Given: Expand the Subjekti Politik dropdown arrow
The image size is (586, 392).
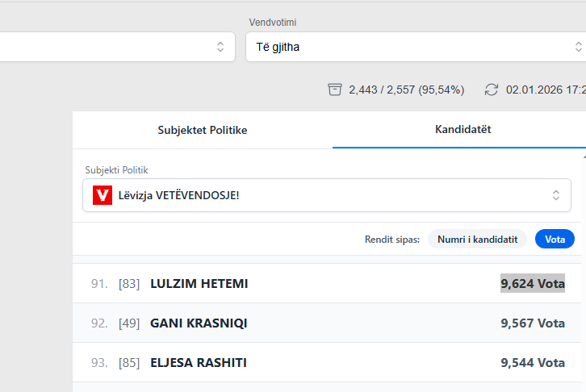Looking at the screenshot, I should (x=555, y=195).
